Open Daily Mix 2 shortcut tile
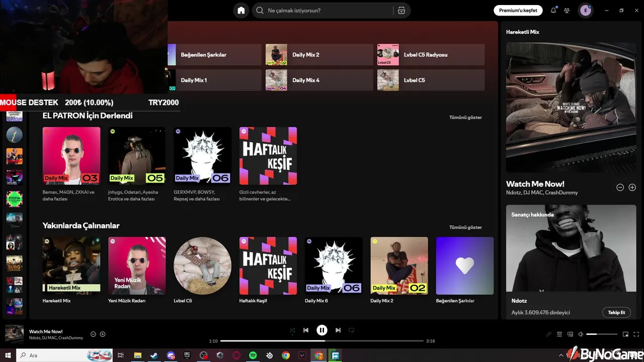This screenshot has height=362, width=644. 319,55
